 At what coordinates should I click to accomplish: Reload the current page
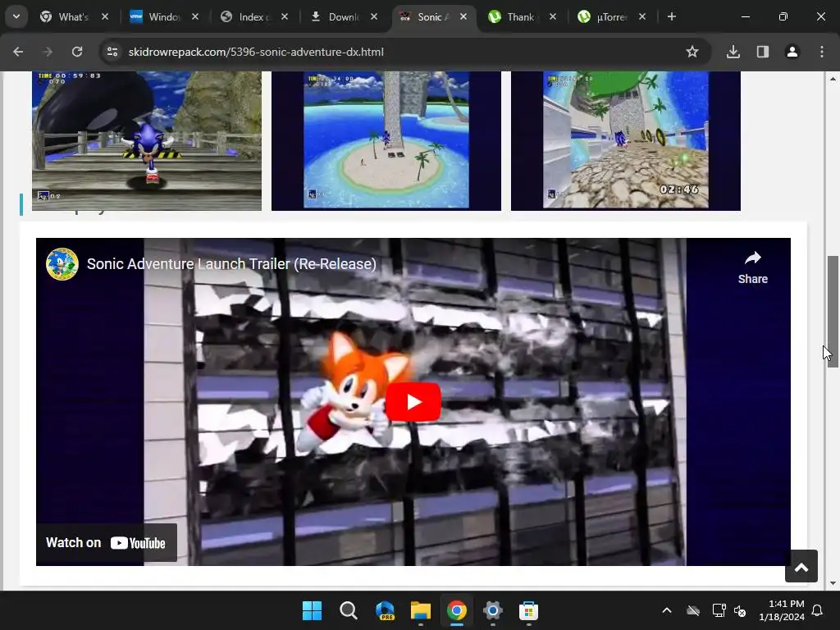tap(77, 52)
